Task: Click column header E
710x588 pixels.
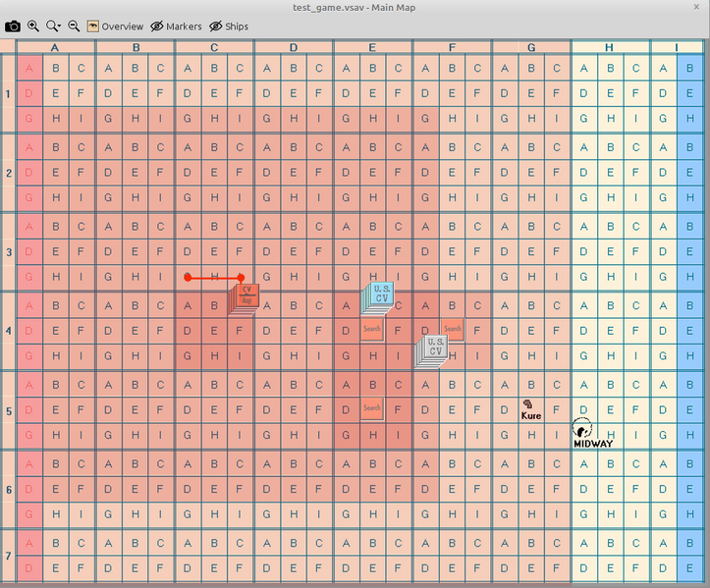Action: (x=372, y=47)
